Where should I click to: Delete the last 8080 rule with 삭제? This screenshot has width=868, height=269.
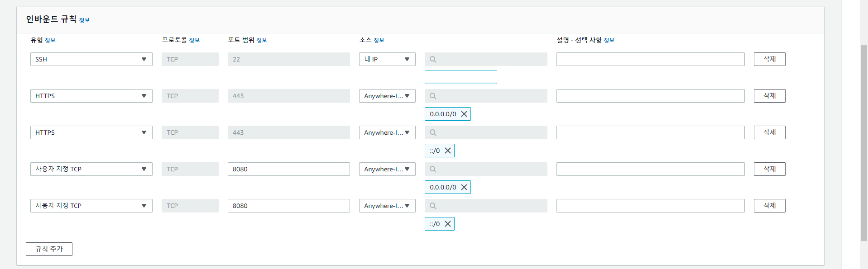coord(769,206)
